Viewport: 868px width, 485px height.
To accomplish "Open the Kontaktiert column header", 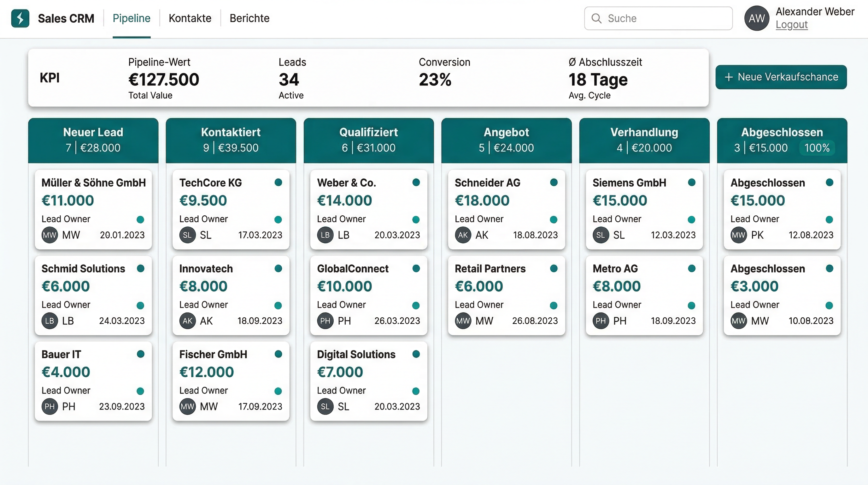I will (x=231, y=140).
